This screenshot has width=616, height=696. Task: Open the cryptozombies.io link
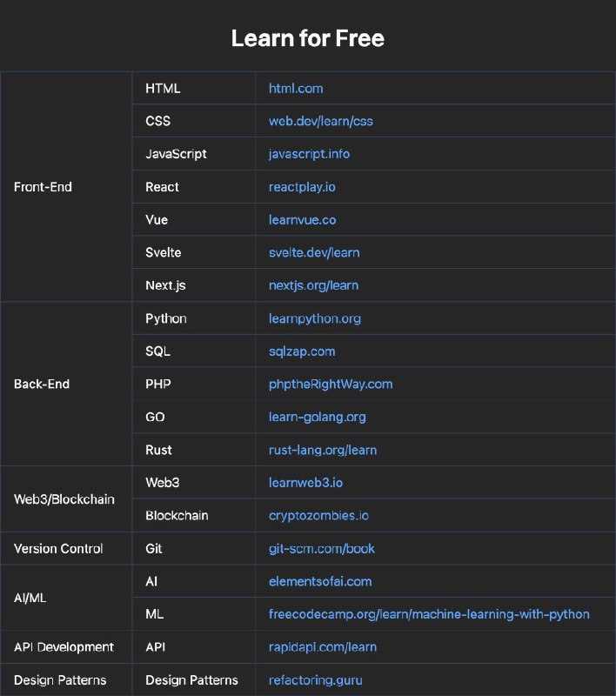click(x=318, y=515)
